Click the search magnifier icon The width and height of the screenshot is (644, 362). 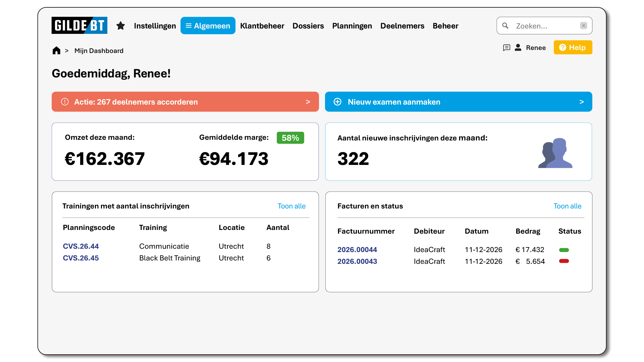(505, 26)
